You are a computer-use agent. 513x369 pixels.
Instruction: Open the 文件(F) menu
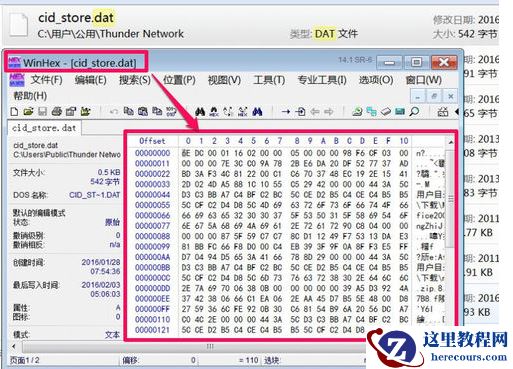coord(47,80)
